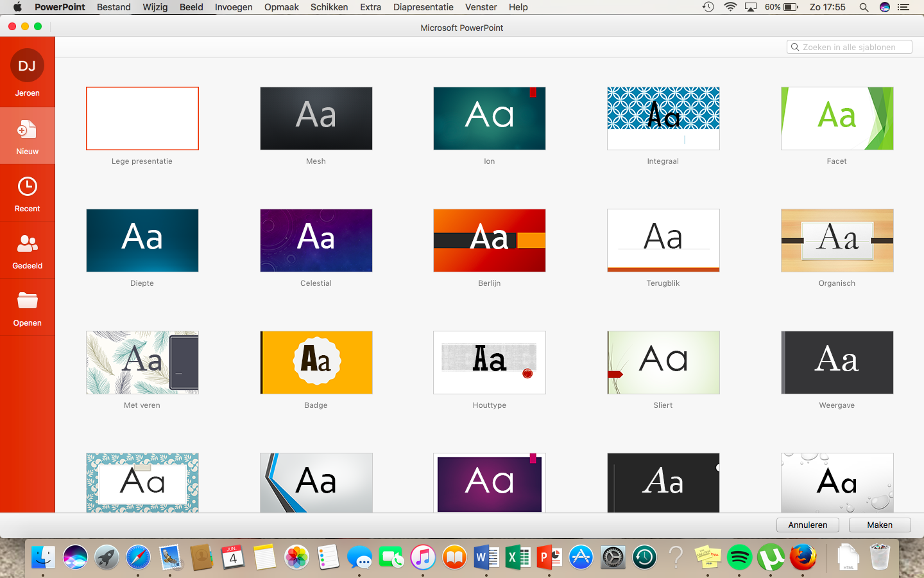Open the Opmaak menu

tap(282, 7)
